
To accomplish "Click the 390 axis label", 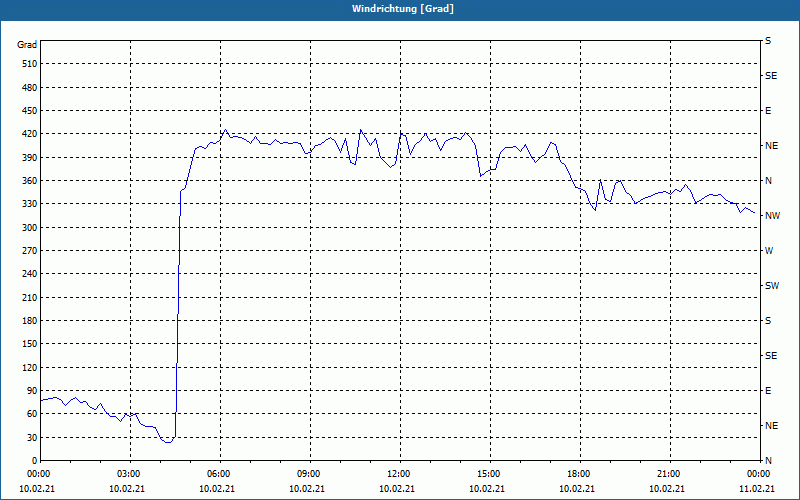I will tap(30, 158).
